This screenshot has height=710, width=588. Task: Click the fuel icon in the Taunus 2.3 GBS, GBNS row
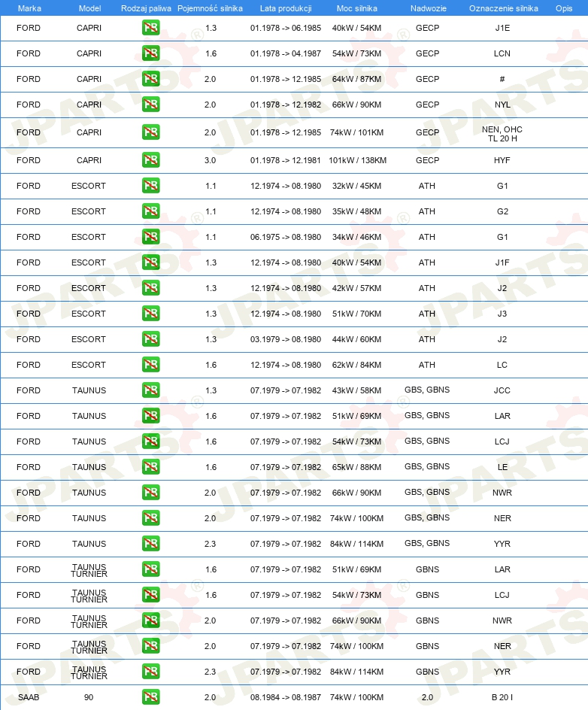pos(150,544)
